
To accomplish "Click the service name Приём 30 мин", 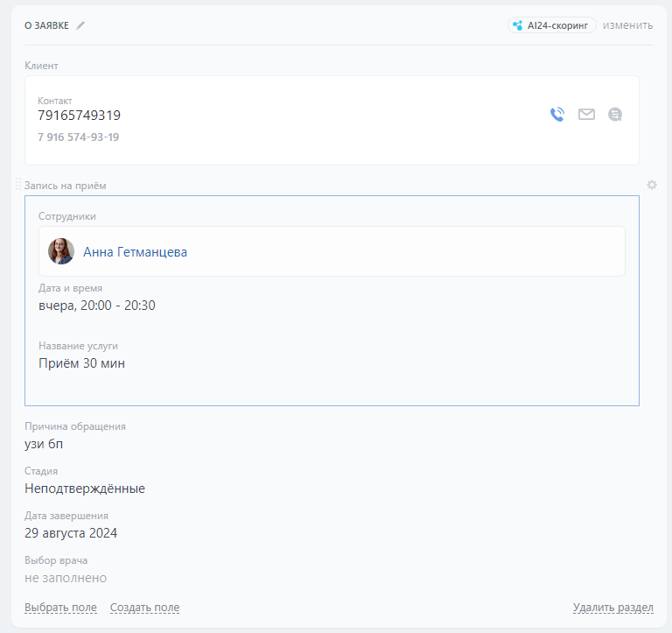I will tap(81, 363).
